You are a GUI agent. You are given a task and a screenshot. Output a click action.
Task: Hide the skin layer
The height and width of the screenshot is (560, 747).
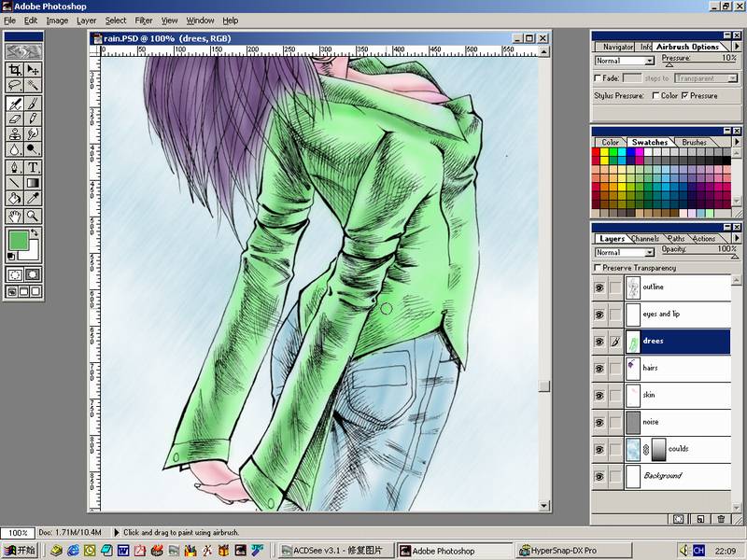pyautogui.click(x=599, y=395)
